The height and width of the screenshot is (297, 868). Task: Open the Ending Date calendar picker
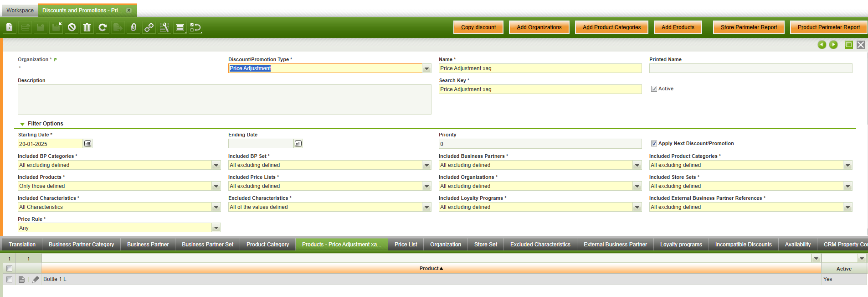tap(298, 144)
